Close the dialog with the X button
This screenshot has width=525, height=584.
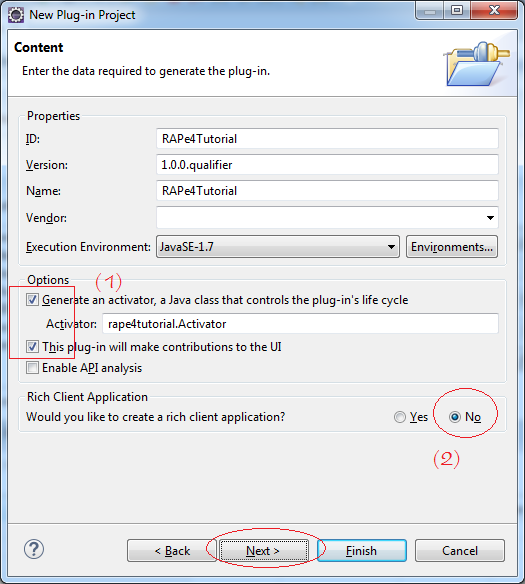pos(494,10)
